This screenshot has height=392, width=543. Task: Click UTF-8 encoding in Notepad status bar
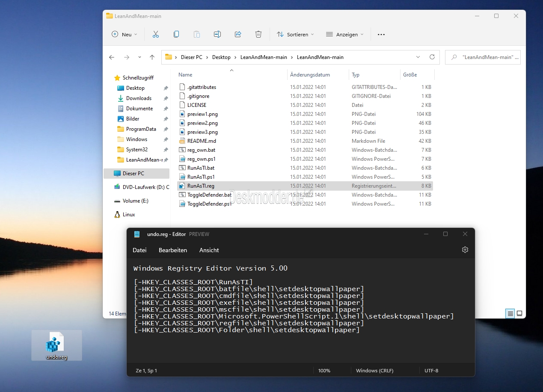(431, 371)
